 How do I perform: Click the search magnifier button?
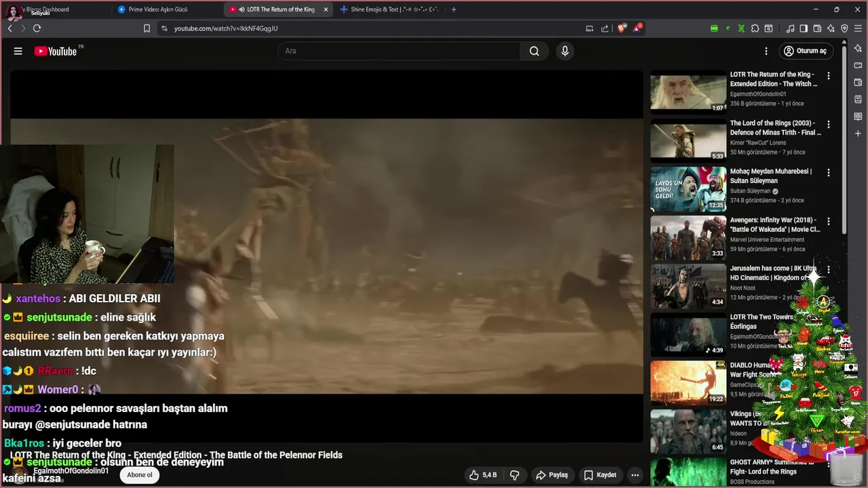(534, 51)
